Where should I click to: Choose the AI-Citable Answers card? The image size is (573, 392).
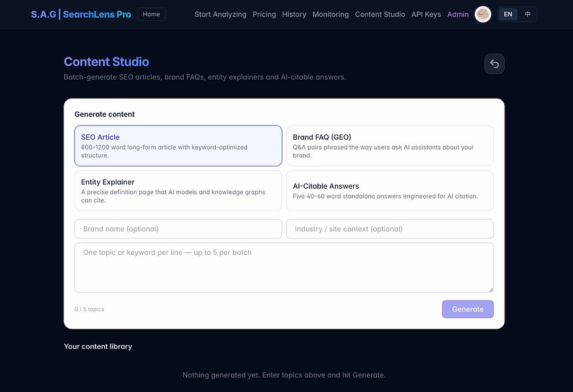point(390,191)
